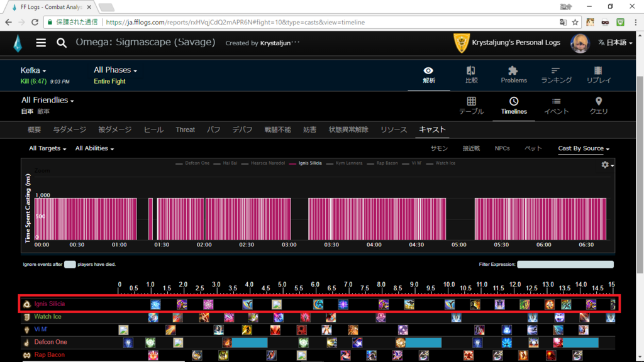
Task: Select the 概要 summary tab
Action: click(34, 129)
